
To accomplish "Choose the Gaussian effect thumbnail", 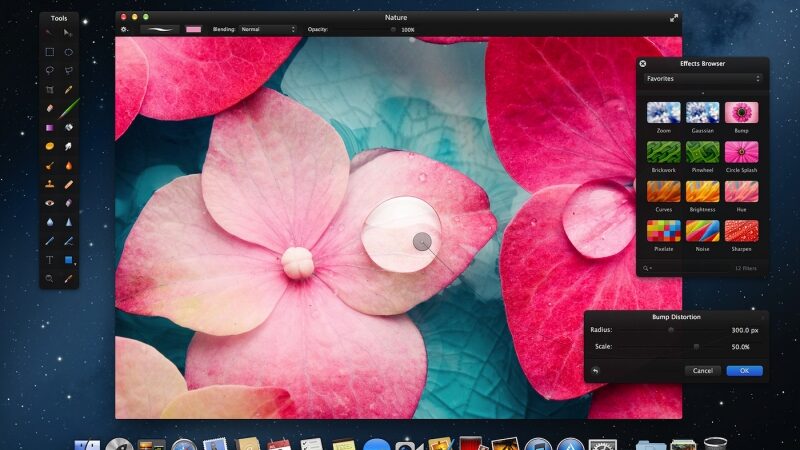I will 703,113.
